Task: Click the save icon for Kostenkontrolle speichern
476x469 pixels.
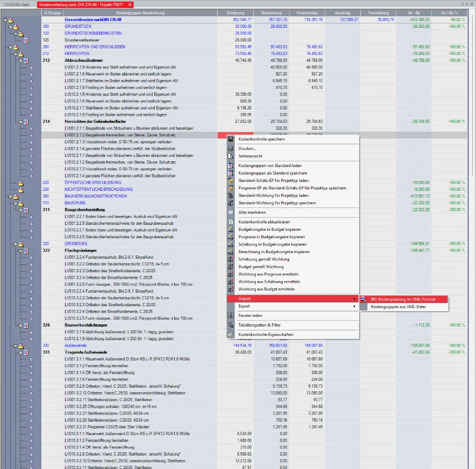Action: 231,139
